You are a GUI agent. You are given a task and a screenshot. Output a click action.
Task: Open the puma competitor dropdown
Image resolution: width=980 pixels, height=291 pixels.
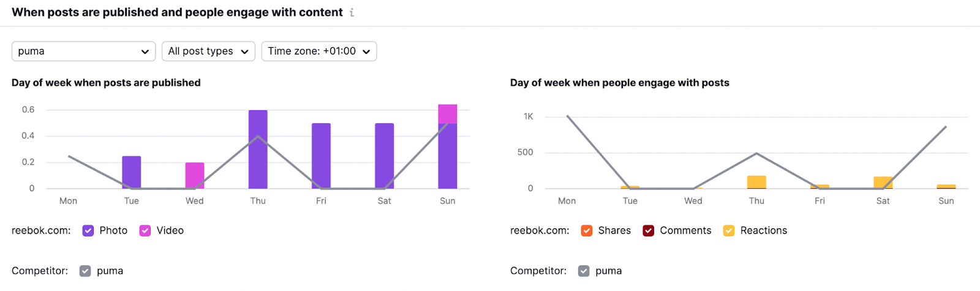tap(83, 51)
